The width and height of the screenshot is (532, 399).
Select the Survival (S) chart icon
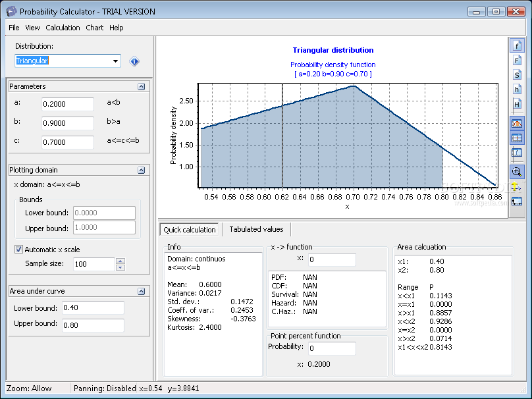517,75
